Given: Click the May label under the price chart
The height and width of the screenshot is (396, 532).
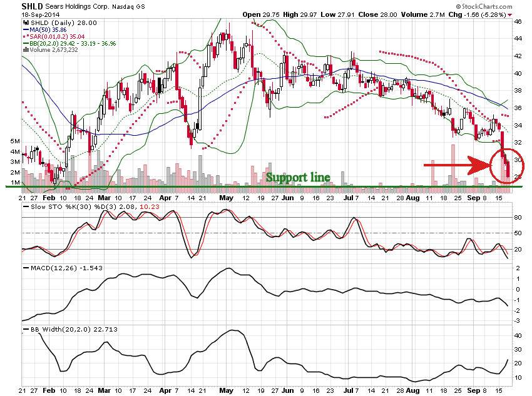Looking at the screenshot, I should pyautogui.click(x=227, y=198).
